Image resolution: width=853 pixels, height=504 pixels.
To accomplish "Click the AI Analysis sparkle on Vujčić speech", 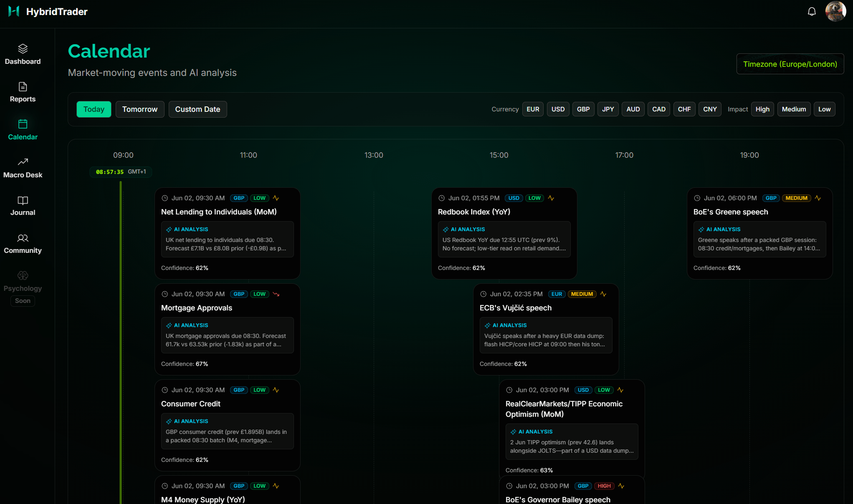I will 488,325.
